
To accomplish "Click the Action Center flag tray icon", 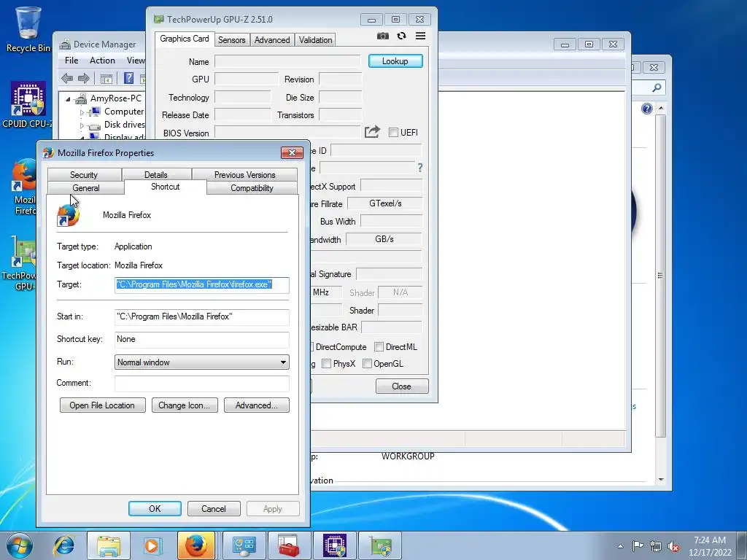I will [x=638, y=545].
